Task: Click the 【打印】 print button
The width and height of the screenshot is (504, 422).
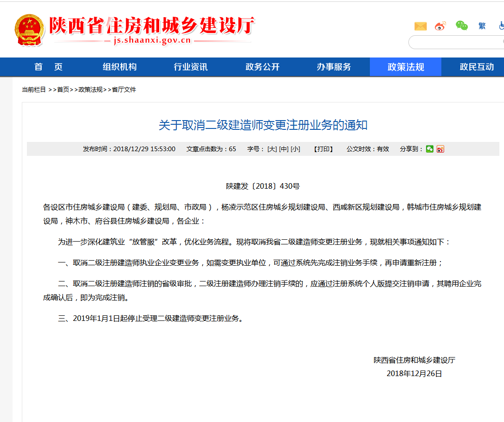Action: point(323,149)
